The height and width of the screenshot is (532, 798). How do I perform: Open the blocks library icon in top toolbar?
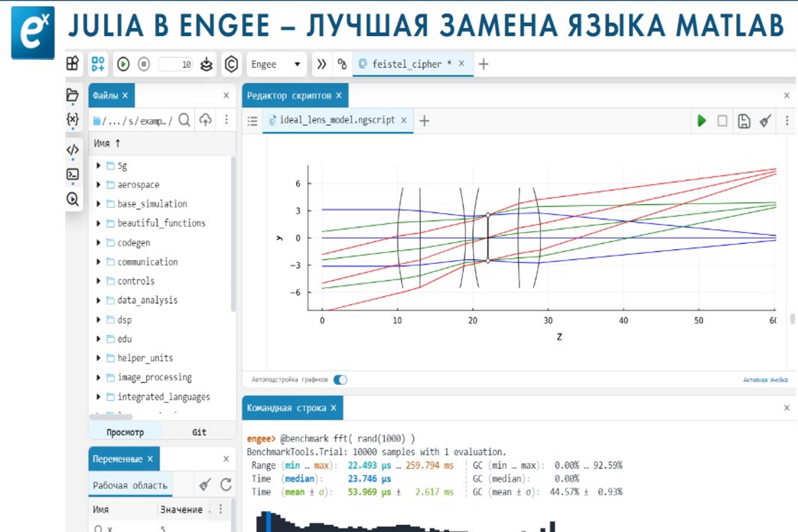coord(73,64)
